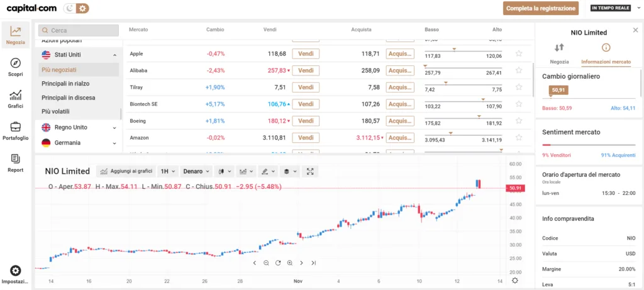This screenshot has width=644, height=290.
Task: Pan chart left with arrow
Action: pos(255,263)
